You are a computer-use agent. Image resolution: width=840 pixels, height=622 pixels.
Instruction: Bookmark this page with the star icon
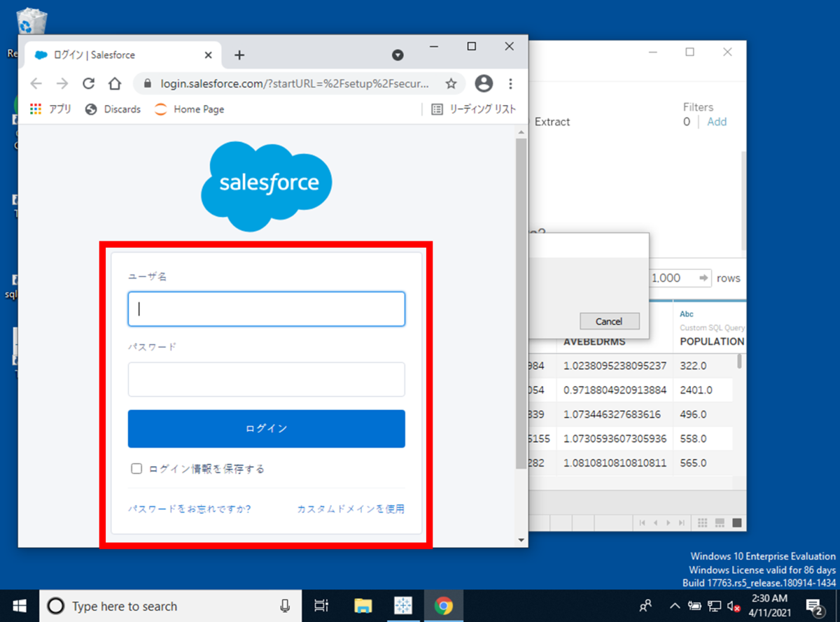tap(451, 84)
